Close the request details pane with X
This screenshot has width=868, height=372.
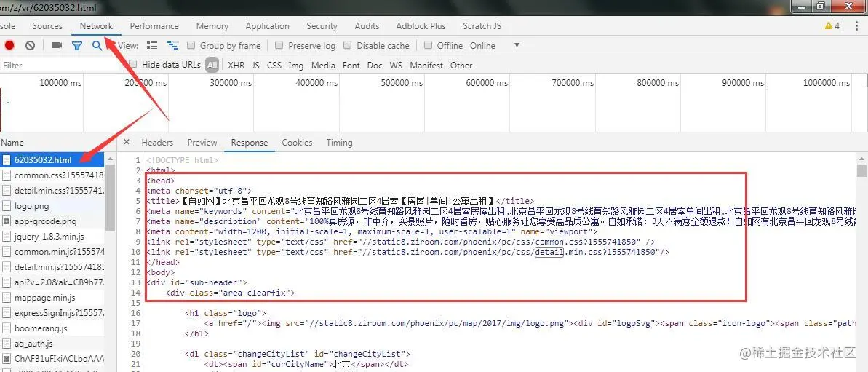pyautogui.click(x=126, y=142)
